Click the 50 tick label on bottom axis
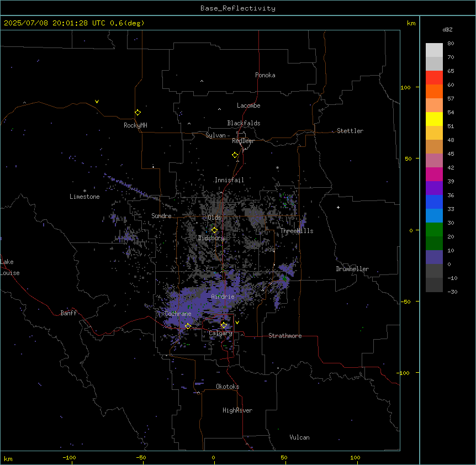The height and width of the screenshot is (465, 476). tap(284, 457)
